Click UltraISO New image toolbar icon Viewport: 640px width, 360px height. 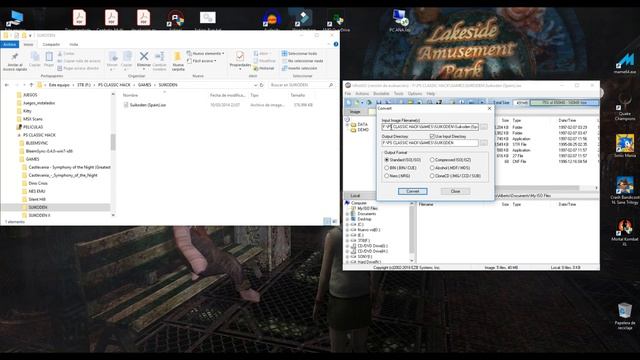pyautogui.click(x=348, y=102)
